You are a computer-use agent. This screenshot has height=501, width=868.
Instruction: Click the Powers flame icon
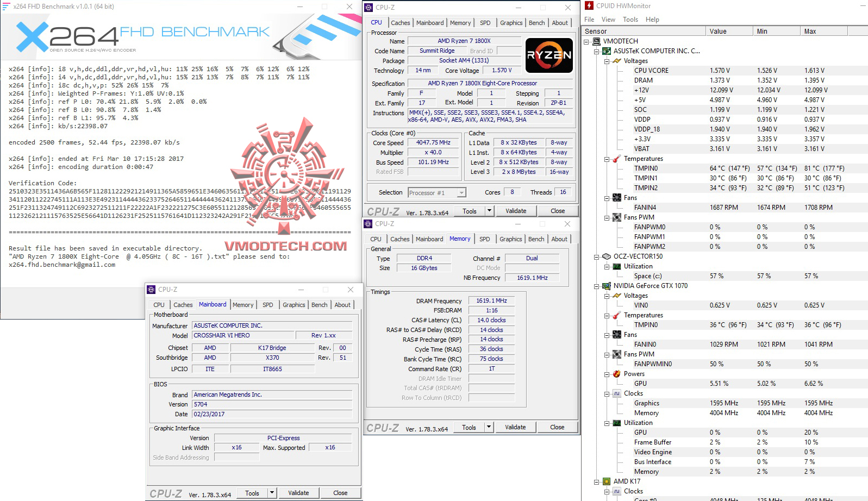pos(617,374)
